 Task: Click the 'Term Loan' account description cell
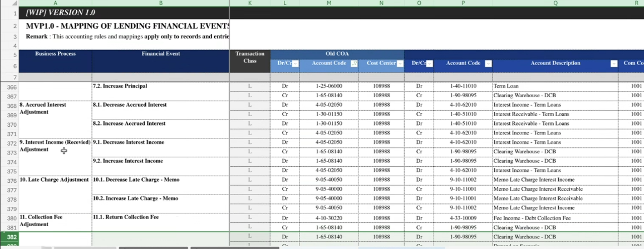(x=554, y=87)
